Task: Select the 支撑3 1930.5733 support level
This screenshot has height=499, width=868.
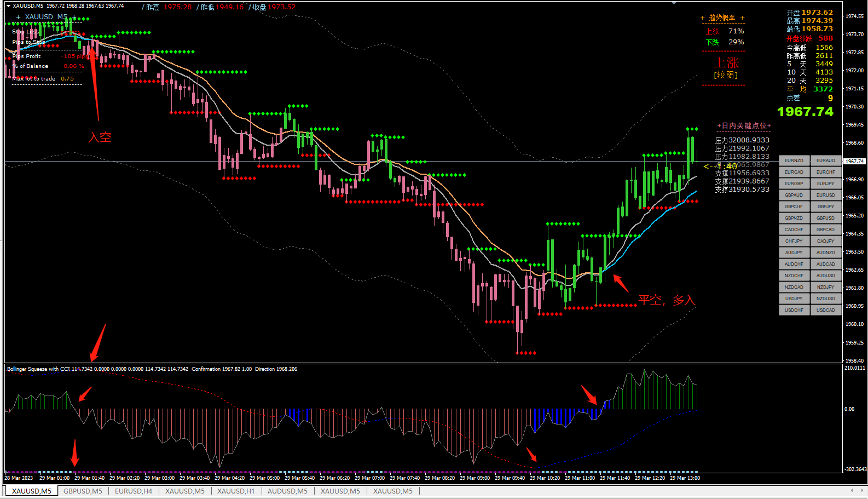Action: tap(742, 190)
